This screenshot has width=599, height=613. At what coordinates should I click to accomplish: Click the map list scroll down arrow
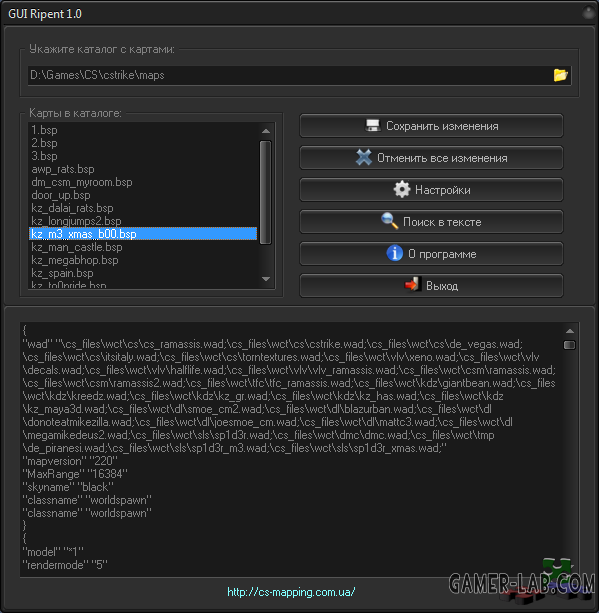pos(266,279)
